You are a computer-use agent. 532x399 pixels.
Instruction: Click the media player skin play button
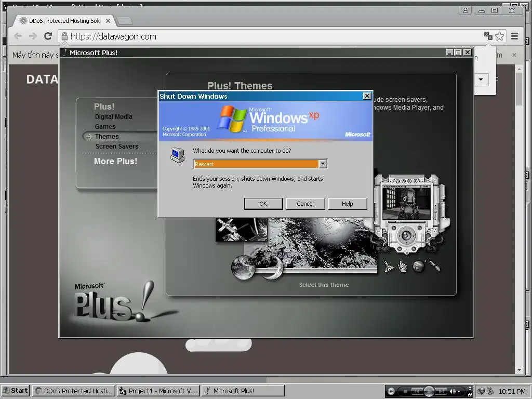coord(406,235)
